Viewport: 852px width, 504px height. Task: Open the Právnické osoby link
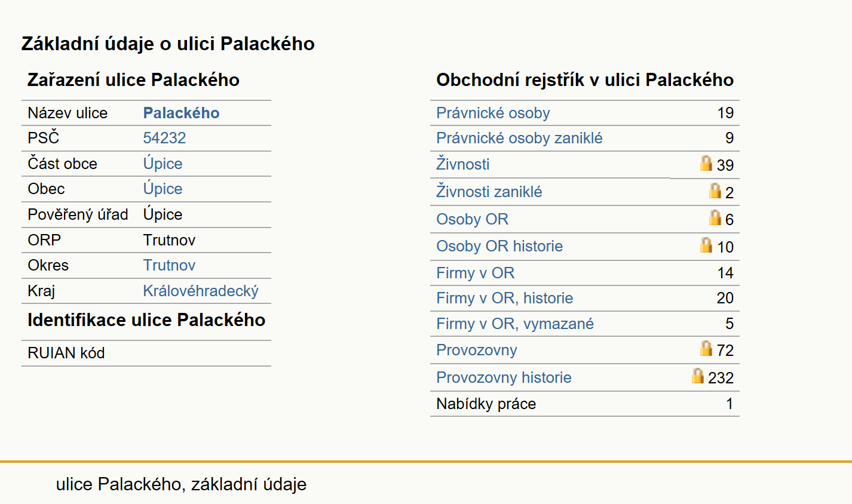pyautogui.click(x=493, y=113)
